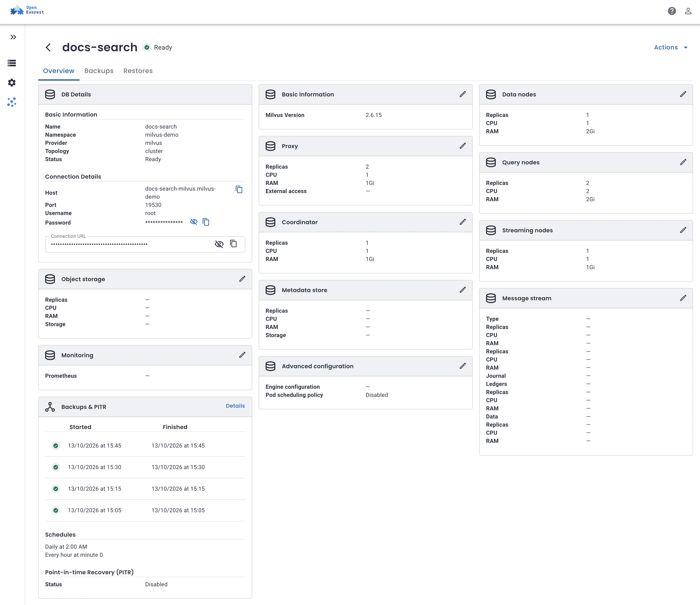
Task: Edit the Monitoring card
Action: tap(242, 355)
